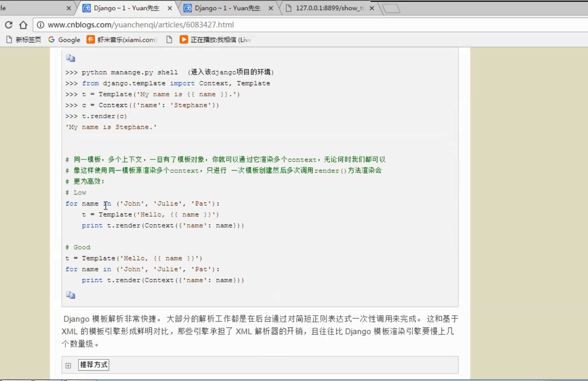
Task: Click the '# Low' comment line
Action: (76, 193)
